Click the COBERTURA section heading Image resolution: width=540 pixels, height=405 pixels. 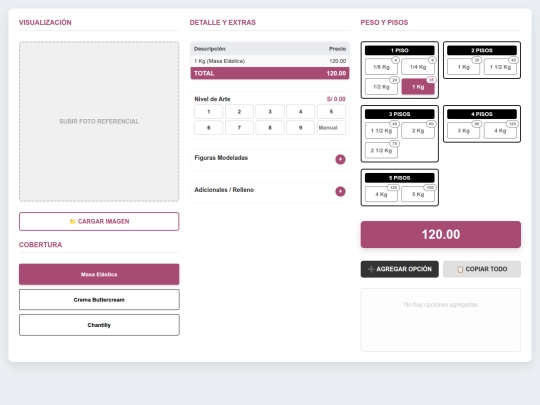pos(41,245)
